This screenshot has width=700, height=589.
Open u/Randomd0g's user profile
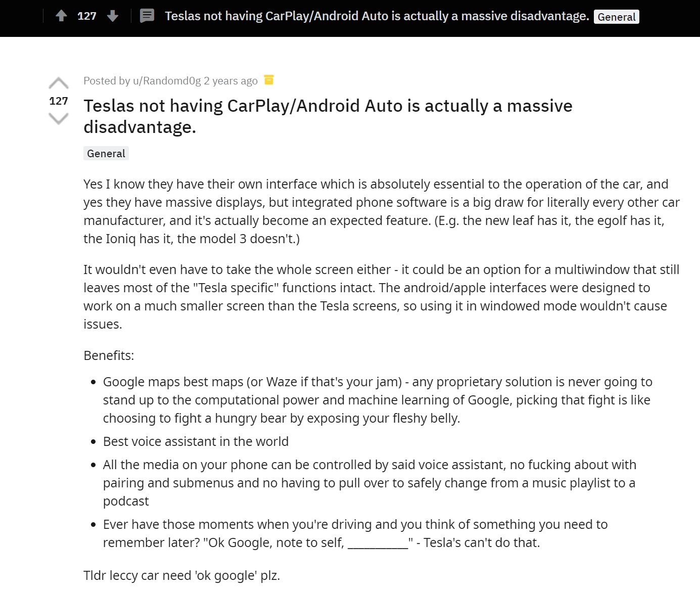click(x=167, y=81)
